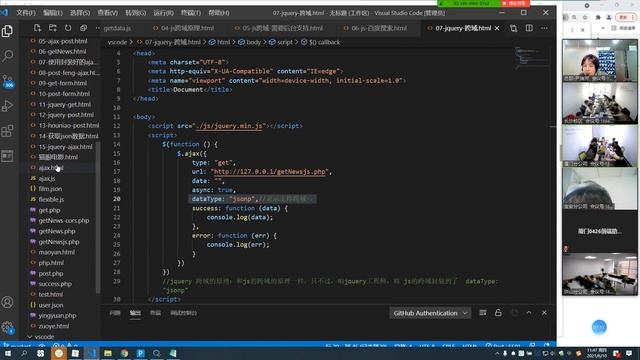Open 06-getNews.html in Explorer
This screenshot has height=360, width=640.
[62, 51]
